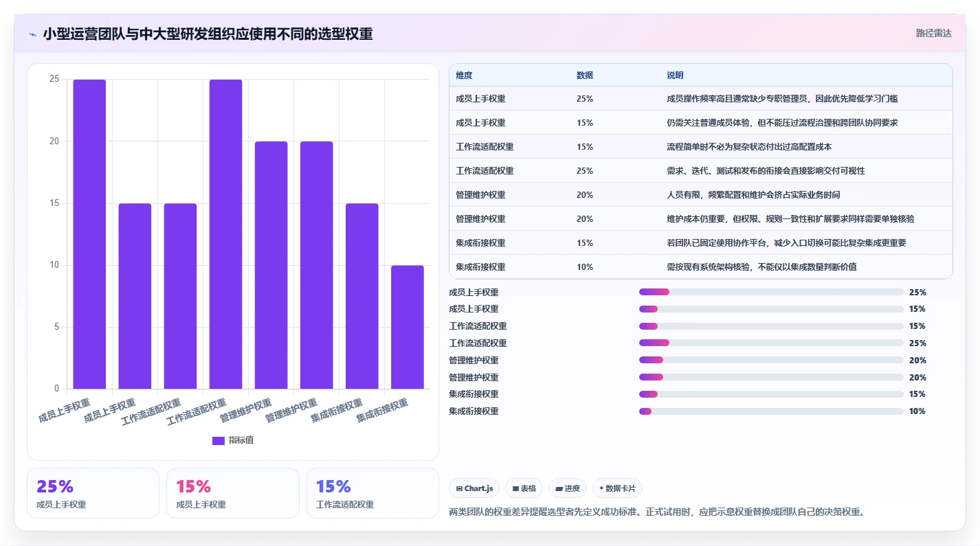Click the description starting 人员有限

pos(753,195)
